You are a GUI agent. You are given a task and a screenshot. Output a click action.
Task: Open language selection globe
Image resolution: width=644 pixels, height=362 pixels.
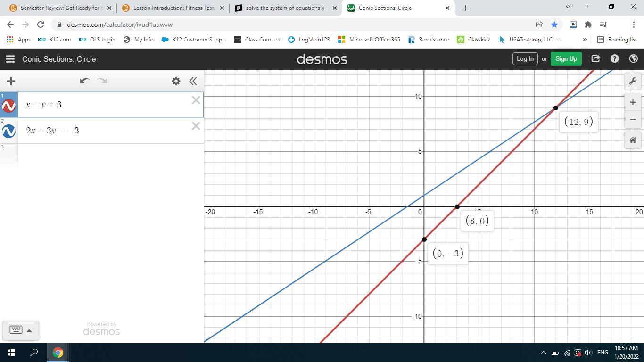pos(634,59)
